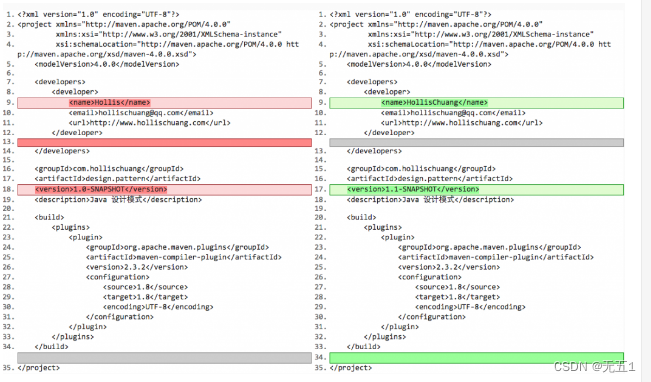This screenshot has height=382, width=651.
Task: Click the </developers> closing tag in right pane
Action: (374, 151)
